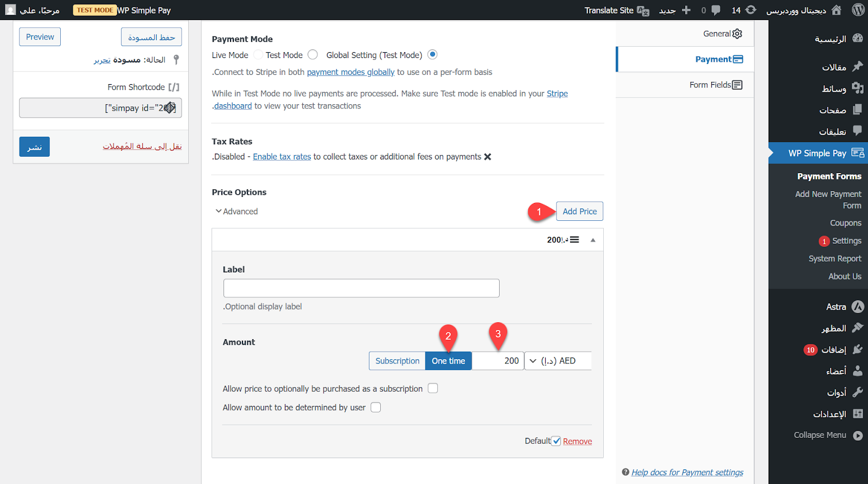Collapse the 200 price panel

pos(593,240)
